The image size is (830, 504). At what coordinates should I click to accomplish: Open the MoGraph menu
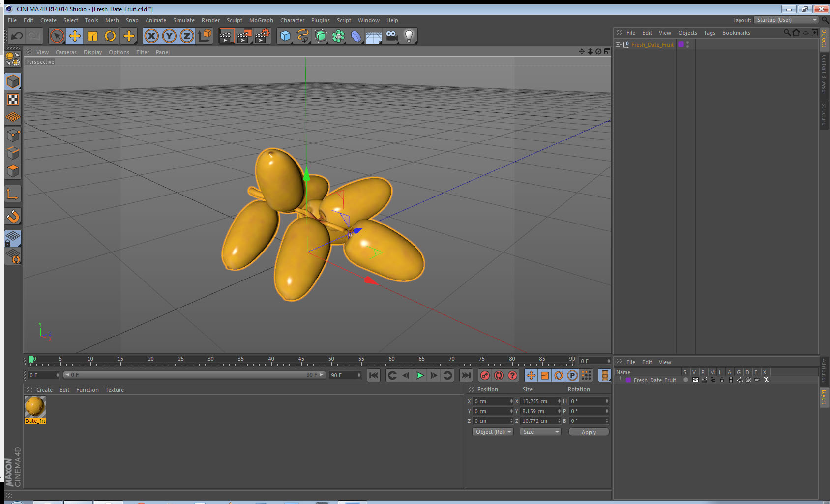[x=261, y=20]
